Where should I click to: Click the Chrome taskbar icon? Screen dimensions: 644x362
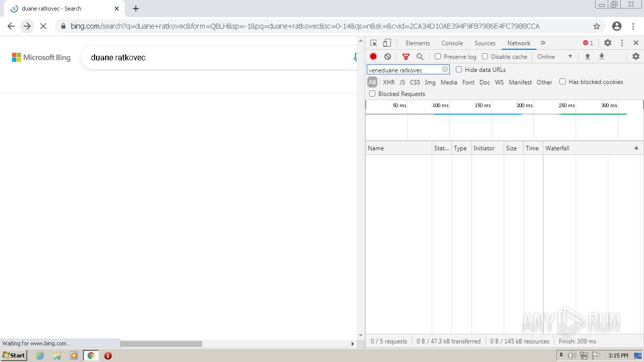[91, 355]
